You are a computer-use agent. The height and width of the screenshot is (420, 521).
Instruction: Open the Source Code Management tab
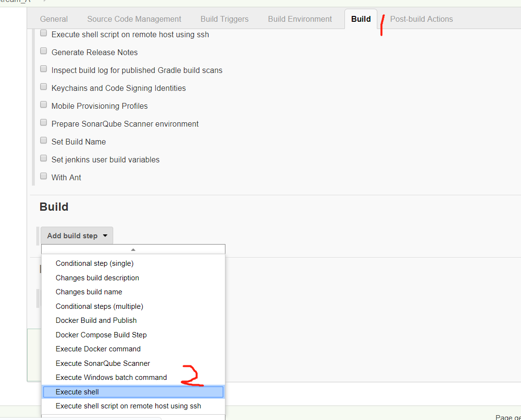134,19
